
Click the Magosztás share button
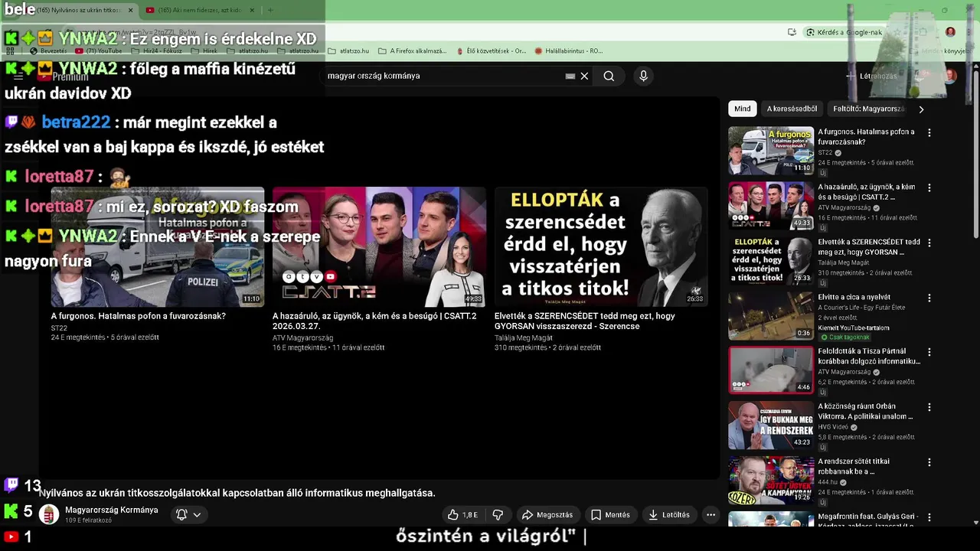pyautogui.click(x=547, y=515)
